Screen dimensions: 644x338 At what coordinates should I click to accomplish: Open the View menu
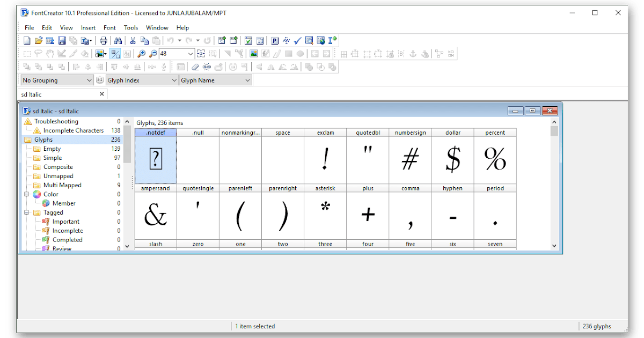coord(67,27)
